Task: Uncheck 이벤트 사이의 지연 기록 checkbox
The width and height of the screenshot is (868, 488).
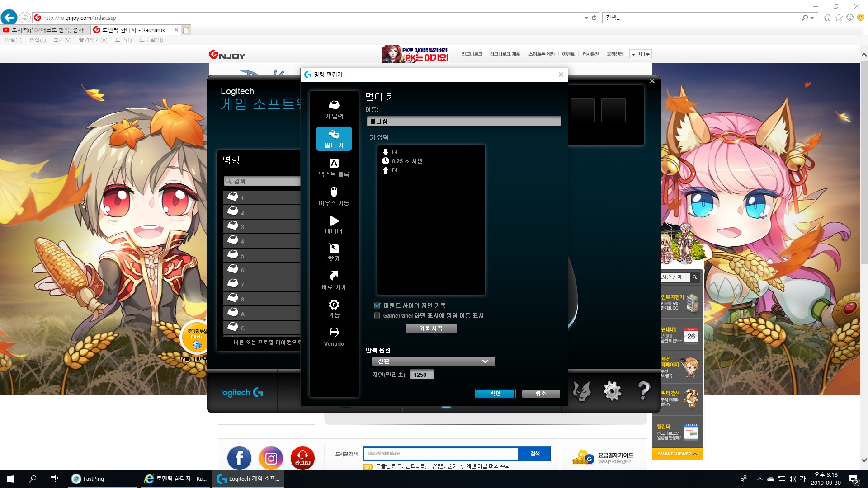Action: coord(377,306)
